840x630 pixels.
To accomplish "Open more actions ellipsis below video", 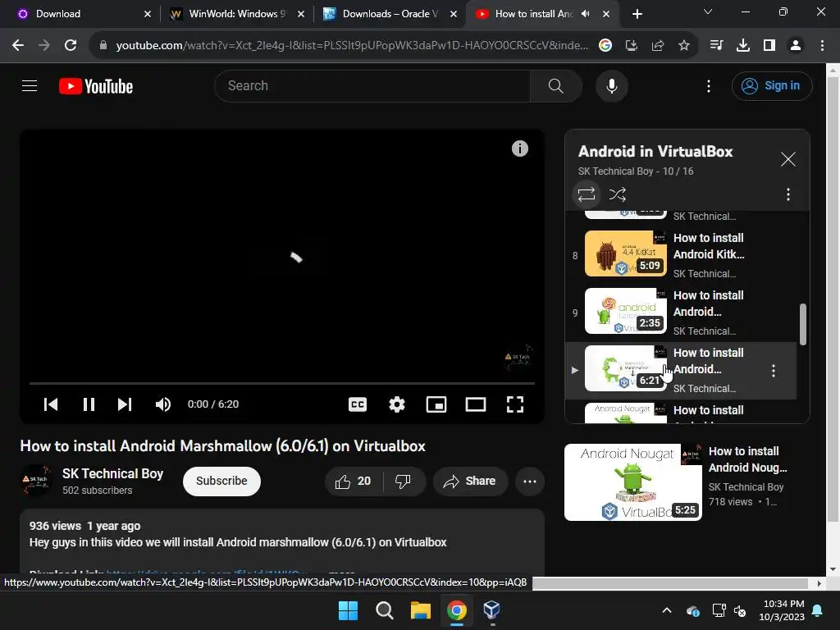I will click(x=530, y=481).
